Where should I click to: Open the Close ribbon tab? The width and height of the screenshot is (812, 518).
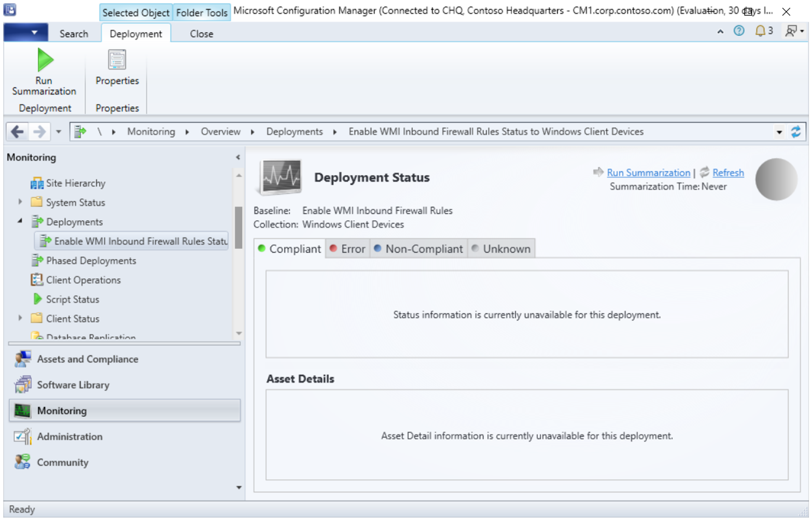202,34
